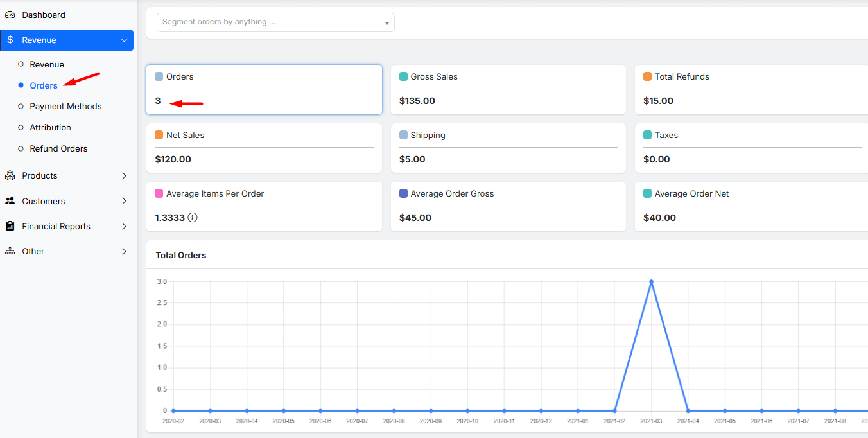
Task: Click the 2021-03 peak data point
Action: 651,282
